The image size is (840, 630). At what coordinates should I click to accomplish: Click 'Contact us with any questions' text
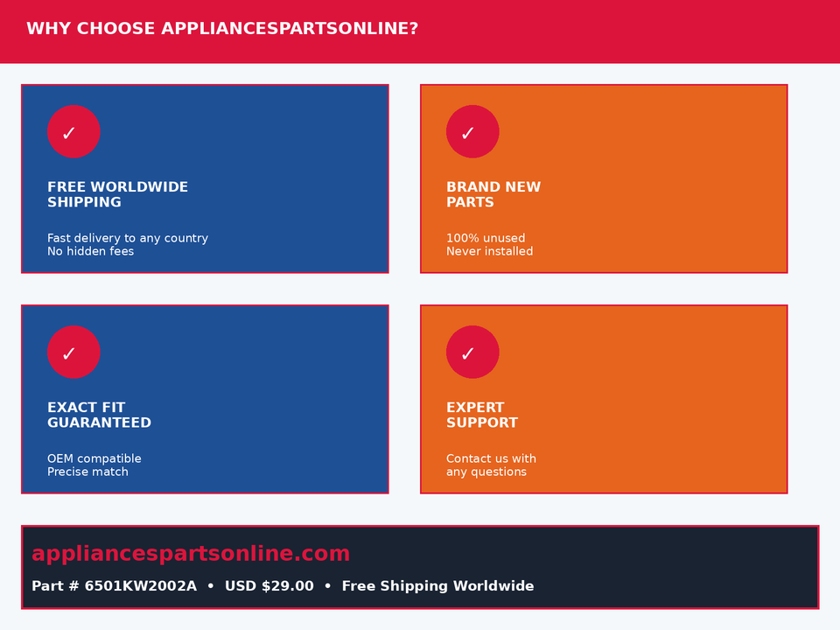[x=491, y=465]
